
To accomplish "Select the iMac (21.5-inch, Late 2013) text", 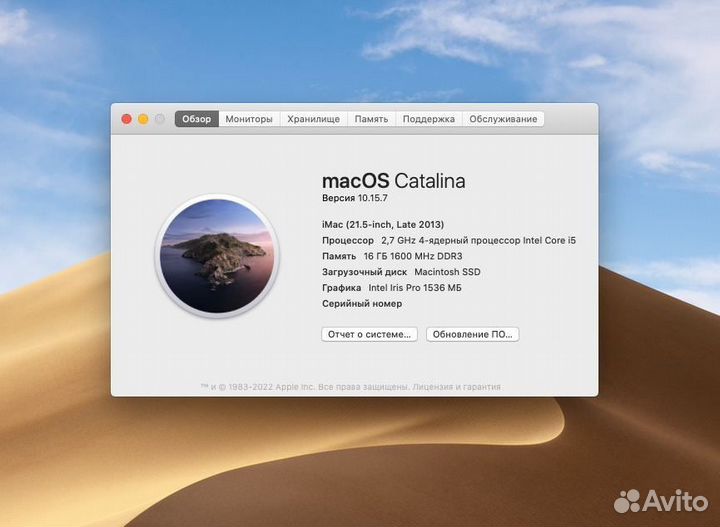I will pyautogui.click(x=383, y=224).
